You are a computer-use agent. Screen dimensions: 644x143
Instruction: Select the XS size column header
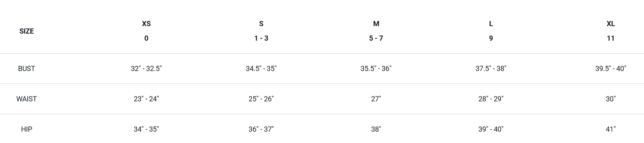pyautogui.click(x=146, y=31)
